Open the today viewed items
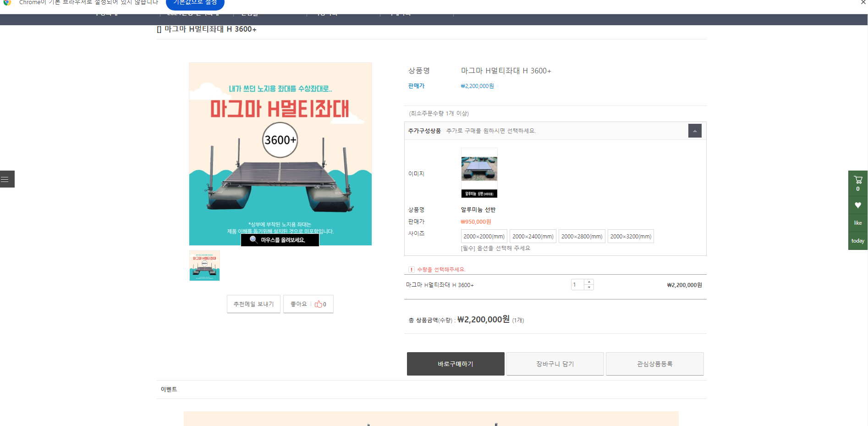 coord(858,241)
